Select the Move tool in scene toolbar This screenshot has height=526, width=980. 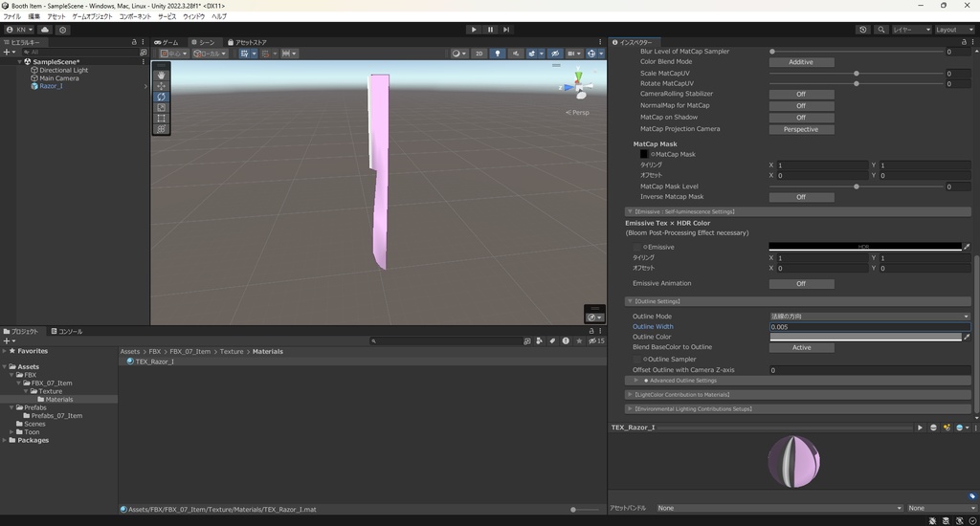coord(161,86)
